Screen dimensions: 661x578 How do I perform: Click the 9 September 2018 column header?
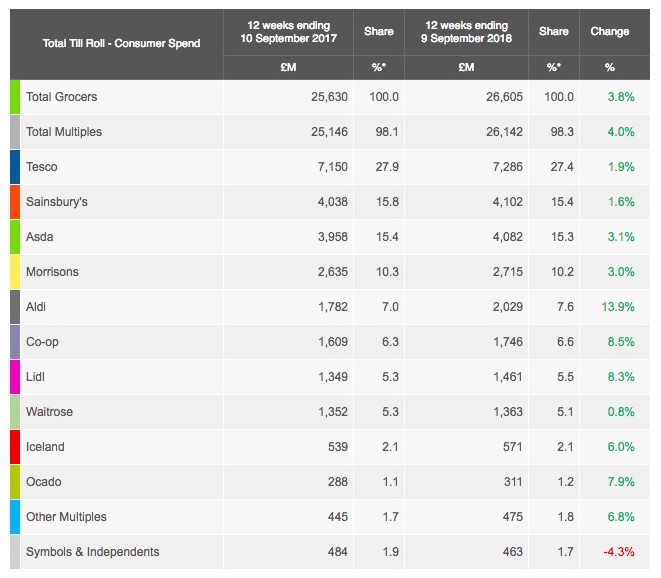coord(466,32)
